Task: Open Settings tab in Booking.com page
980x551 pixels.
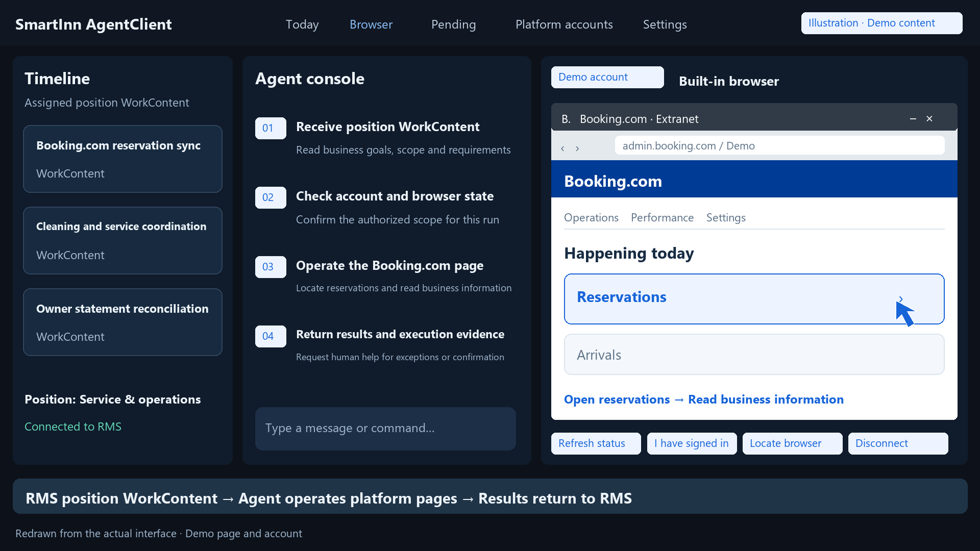Action: tap(726, 218)
